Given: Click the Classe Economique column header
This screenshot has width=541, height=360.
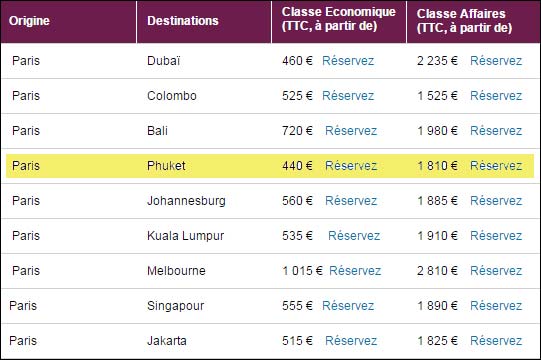Looking at the screenshot, I should click(x=338, y=19).
